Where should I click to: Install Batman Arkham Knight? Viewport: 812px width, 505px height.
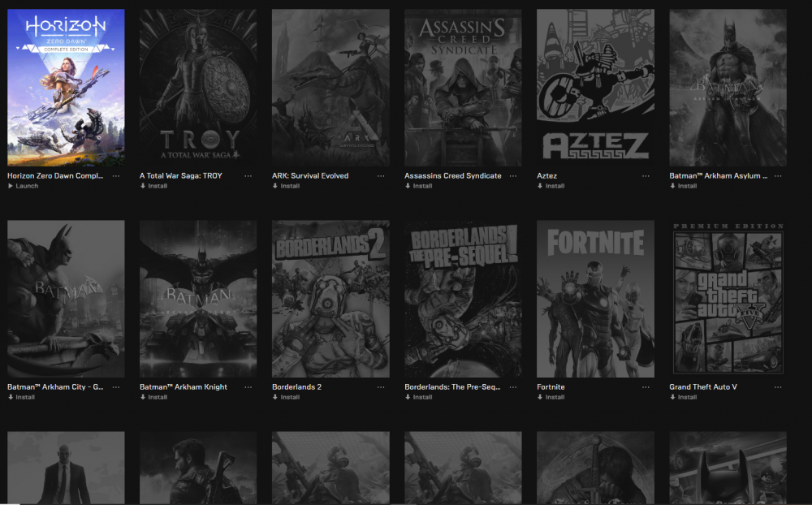click(153, 397)
